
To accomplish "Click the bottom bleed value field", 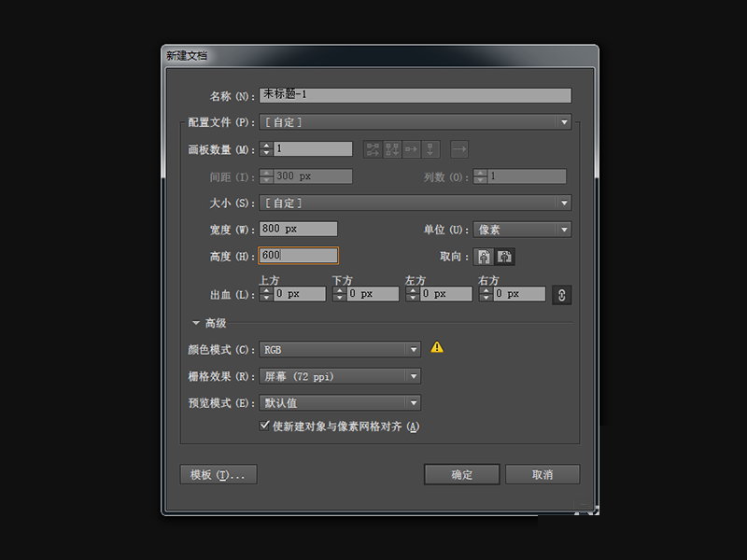I will click(373, 294).
